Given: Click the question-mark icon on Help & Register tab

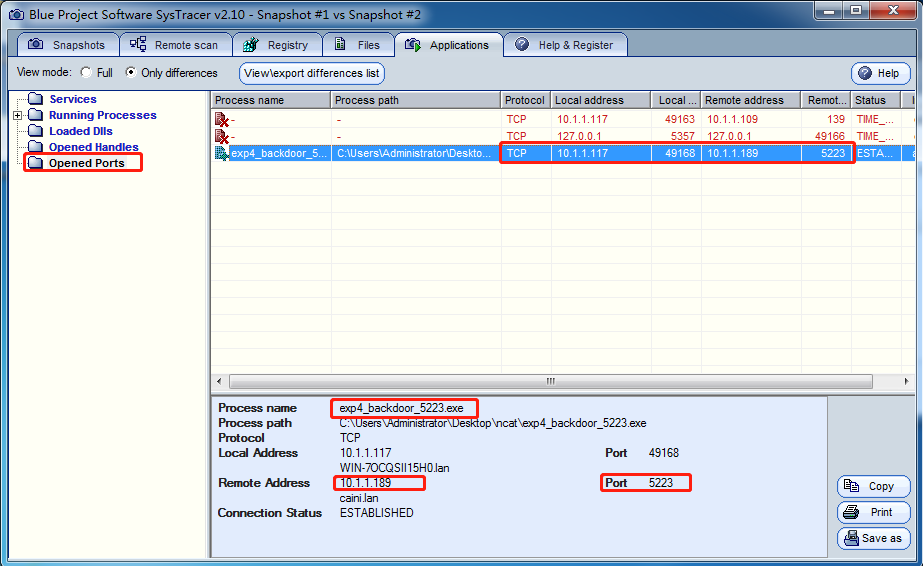Looking at the screenshot, I should (522, 44).
